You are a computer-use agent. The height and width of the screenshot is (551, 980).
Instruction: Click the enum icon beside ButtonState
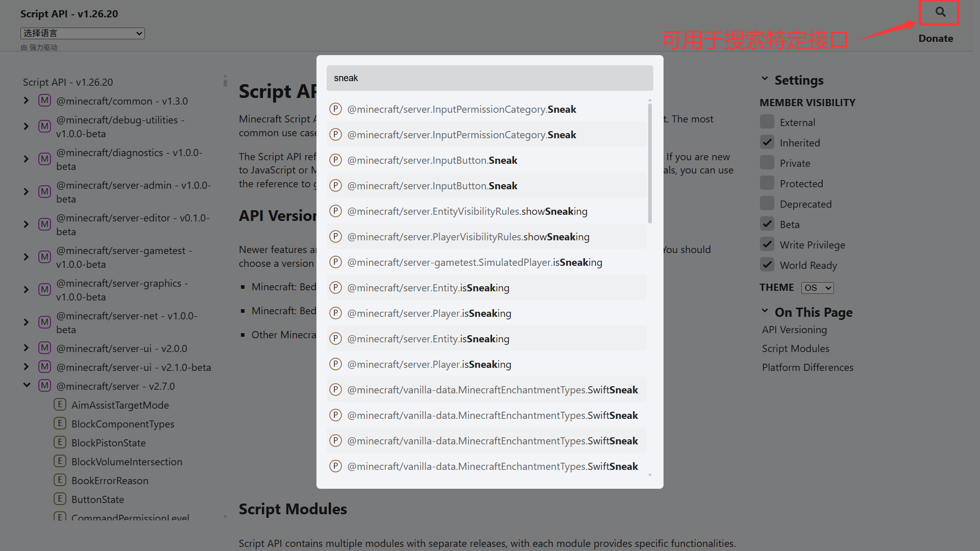point(60,499)
